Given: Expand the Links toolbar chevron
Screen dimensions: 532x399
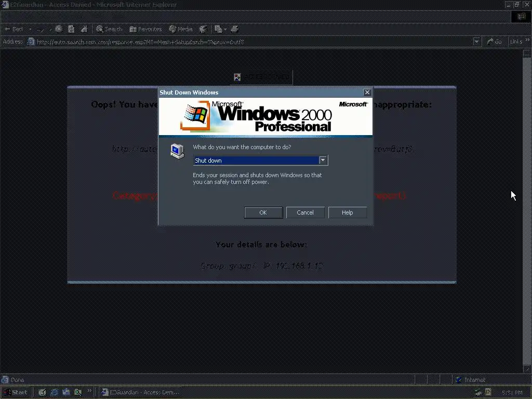Looking at the screenshot, I should point(527,41).
